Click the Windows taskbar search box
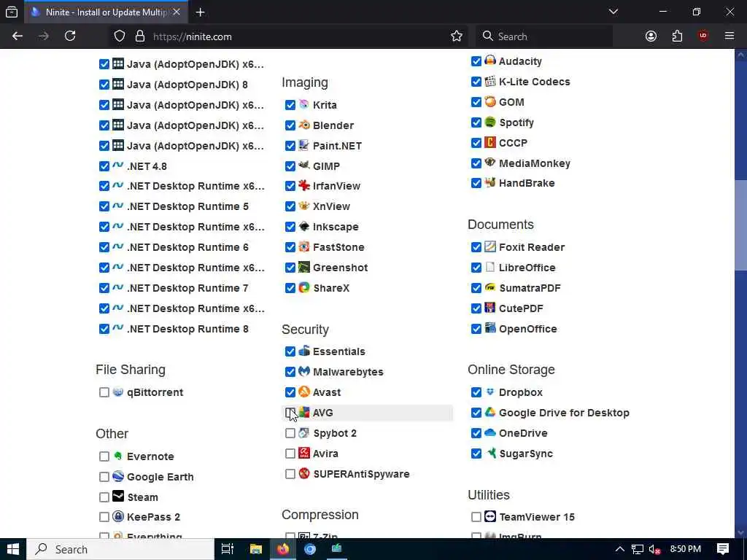The height and width of the screenshot is (560, 747). coord(120,549)
